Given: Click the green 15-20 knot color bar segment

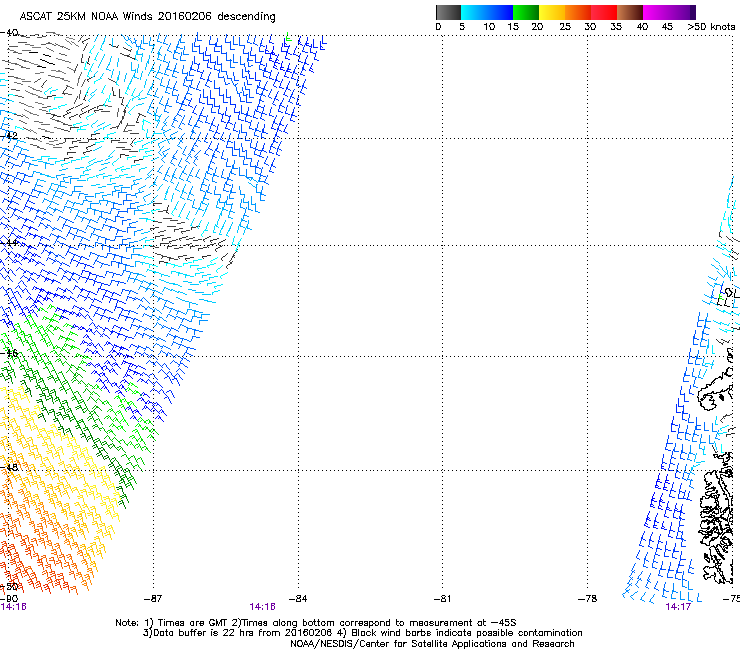Looking at the screenshot, I should point(526,12).
